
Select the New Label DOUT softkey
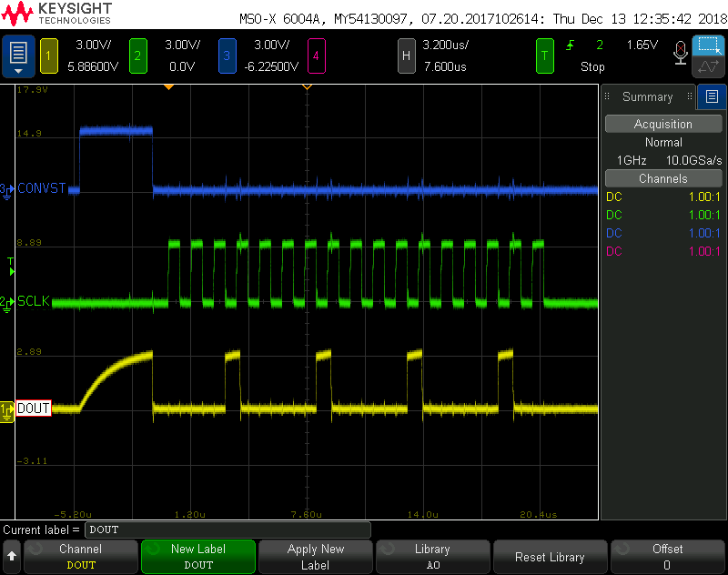[198, 557]
